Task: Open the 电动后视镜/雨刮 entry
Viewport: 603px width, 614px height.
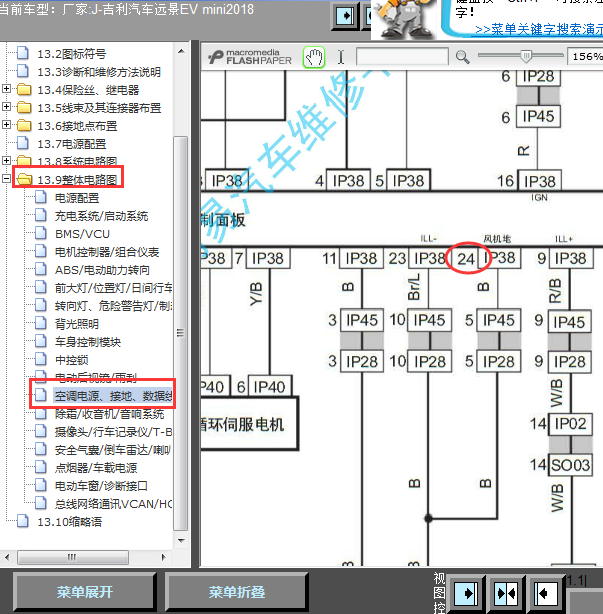Action: tap(96, 377)
